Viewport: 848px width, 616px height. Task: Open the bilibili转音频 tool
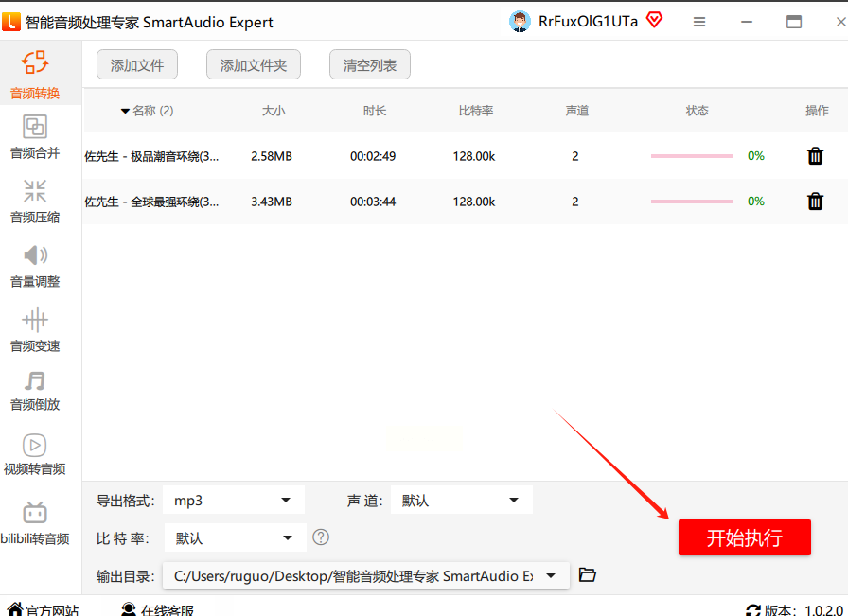(35, 523)
